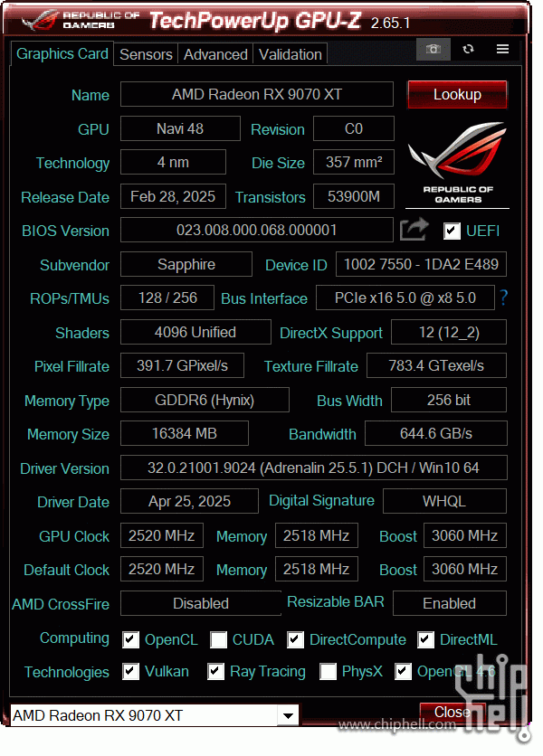
Task: Click the Bandwidth value 644.6 GB/s
Action: click(x=436, y=433)
